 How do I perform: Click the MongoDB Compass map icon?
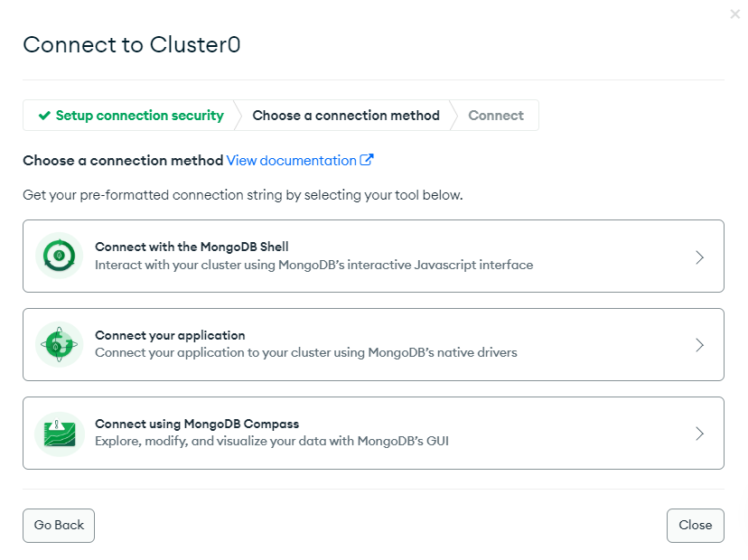[59, 434]
